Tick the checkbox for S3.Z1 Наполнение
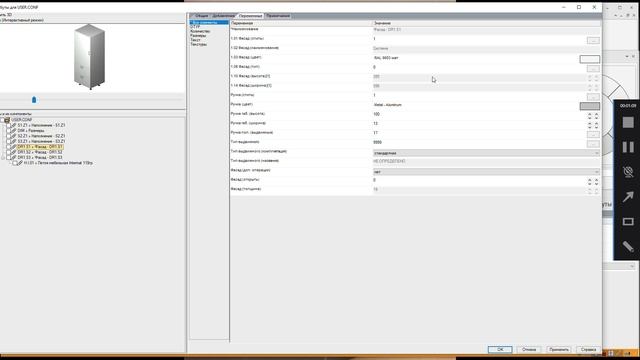640x360 pixels. [x=9, y=141]
